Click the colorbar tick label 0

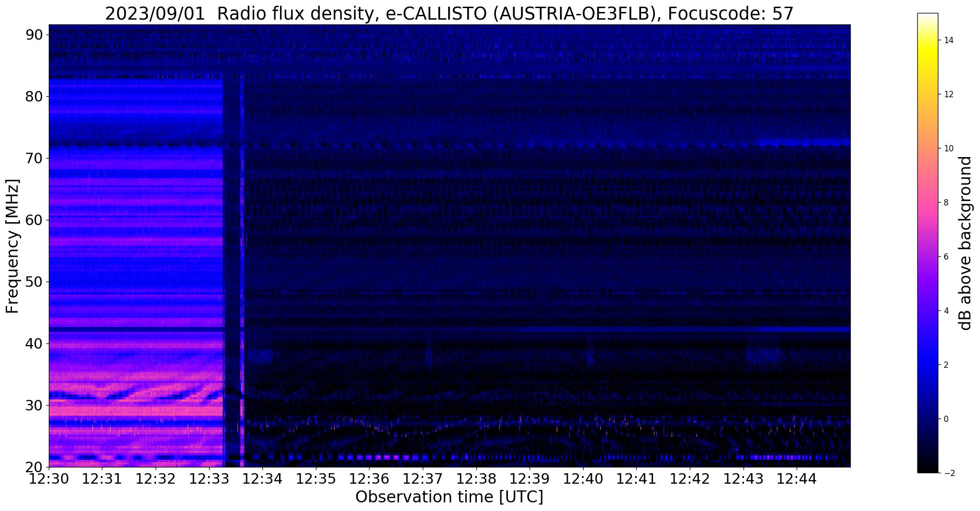click(x=946, y=419)
